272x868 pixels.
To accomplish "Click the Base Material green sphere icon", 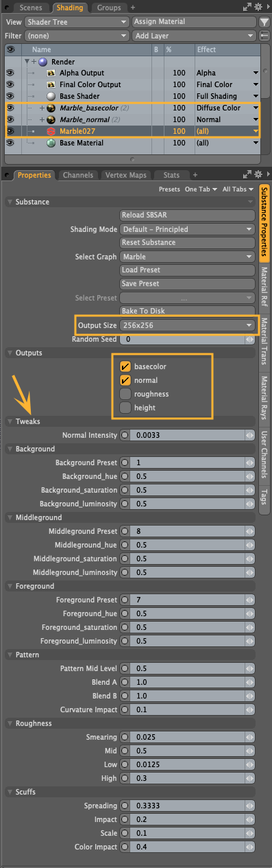I will [51, 143].
